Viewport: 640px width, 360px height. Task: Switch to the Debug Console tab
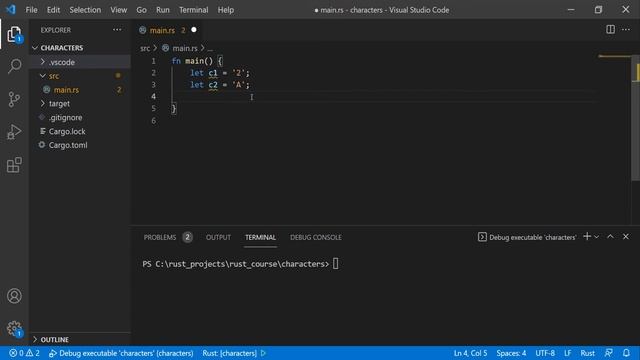tap(316, 237)
